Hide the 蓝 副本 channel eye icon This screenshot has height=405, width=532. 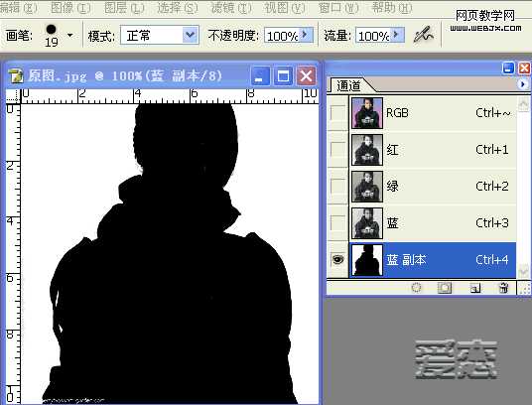point(337,259)
